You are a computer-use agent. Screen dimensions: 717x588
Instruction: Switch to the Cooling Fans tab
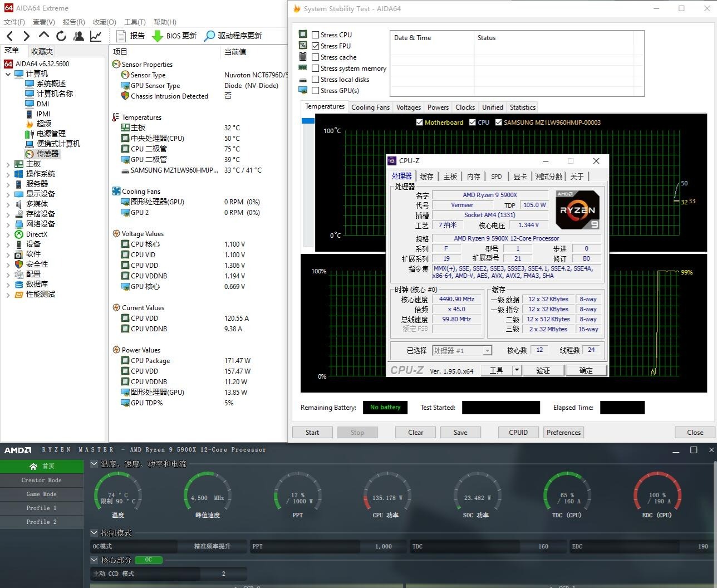point(370,107)
